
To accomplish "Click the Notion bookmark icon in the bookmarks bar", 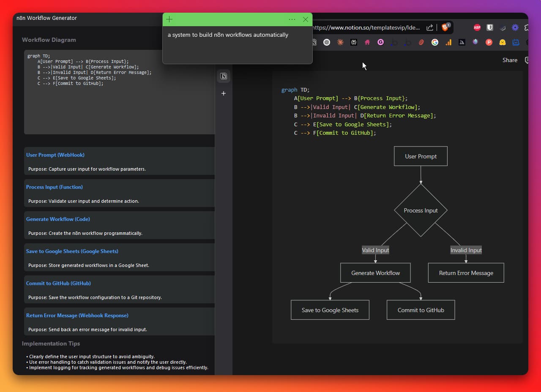I will [313, 42].
